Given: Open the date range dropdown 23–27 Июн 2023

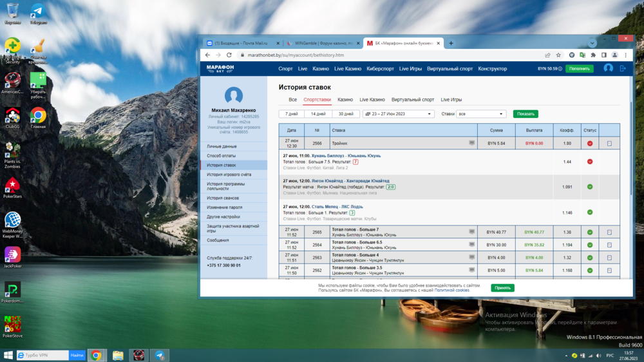Looking at the screenshot, I should point(399,114).
